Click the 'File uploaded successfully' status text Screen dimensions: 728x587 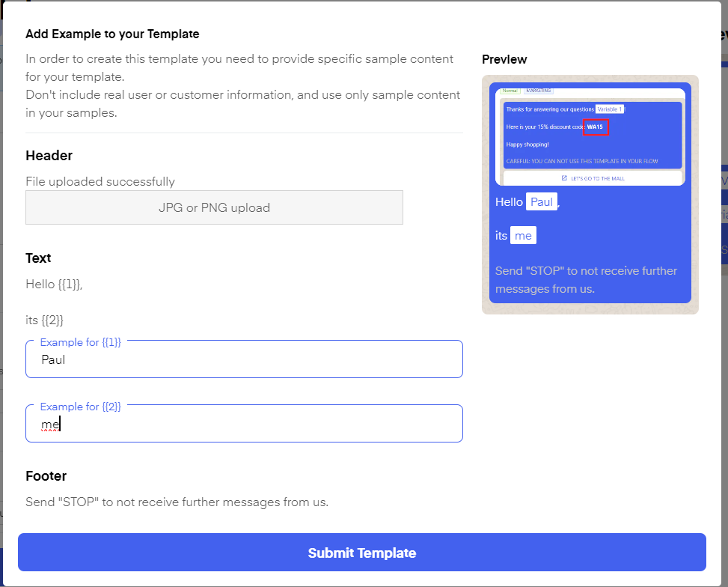point(100,181)
